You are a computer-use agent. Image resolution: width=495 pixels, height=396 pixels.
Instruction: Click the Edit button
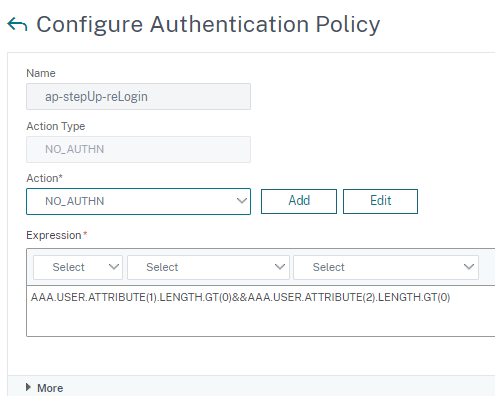[x=380, y=201]
